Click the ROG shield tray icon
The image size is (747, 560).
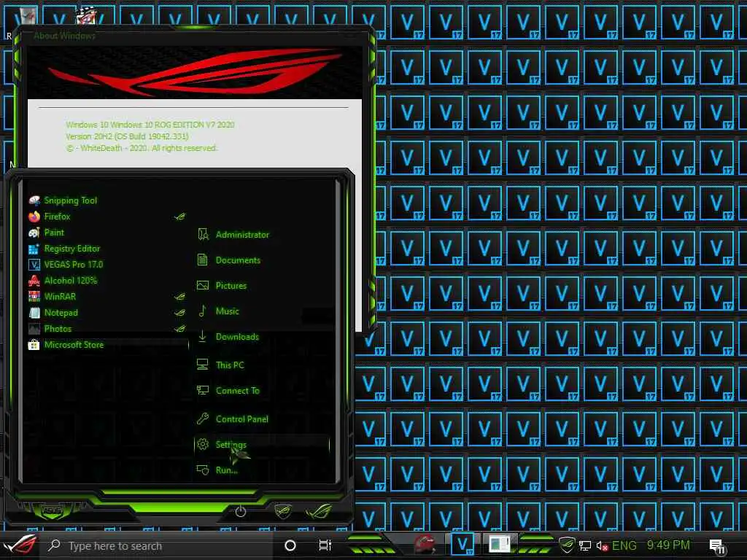point(567,545)
